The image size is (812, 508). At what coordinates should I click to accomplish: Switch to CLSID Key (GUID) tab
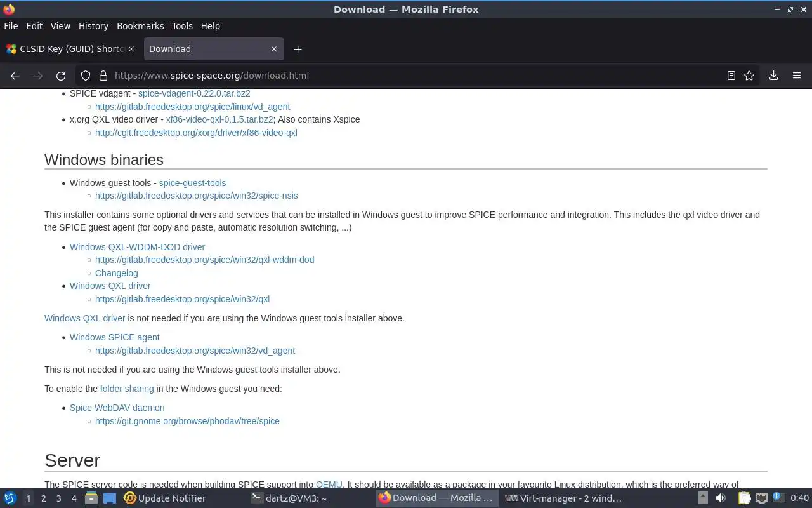point(70,49)
